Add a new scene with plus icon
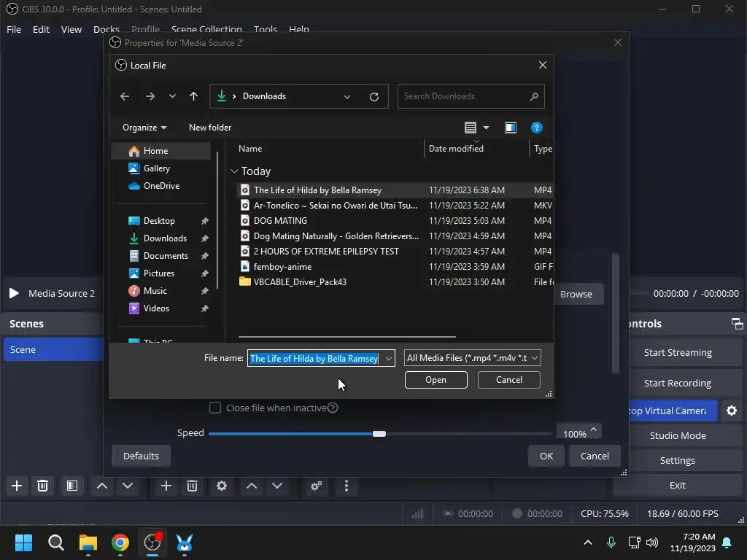The image size is (747, 560). [17, 486]
